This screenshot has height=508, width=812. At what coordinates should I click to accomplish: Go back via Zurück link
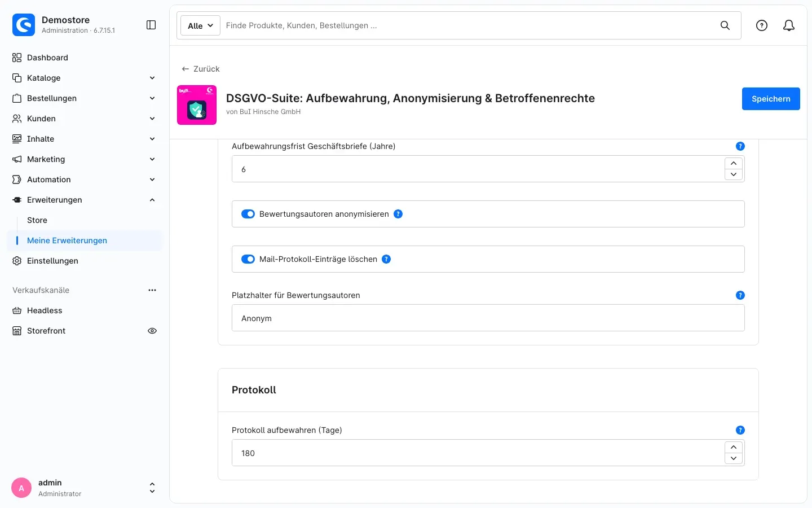pos(201,69)
